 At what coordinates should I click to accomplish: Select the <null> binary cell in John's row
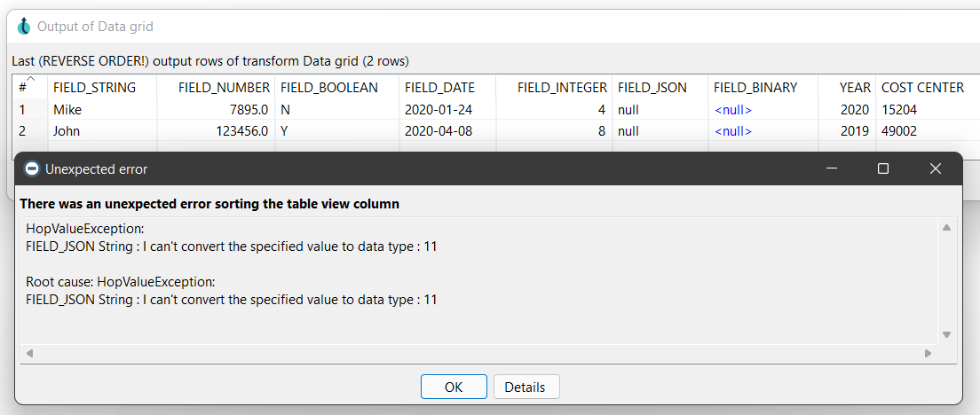[763, 131]
